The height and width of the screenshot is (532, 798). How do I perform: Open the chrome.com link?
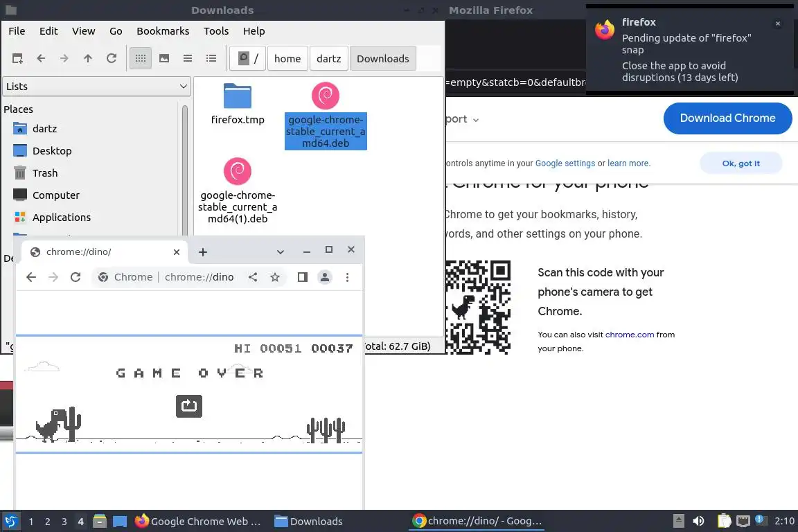630,335
